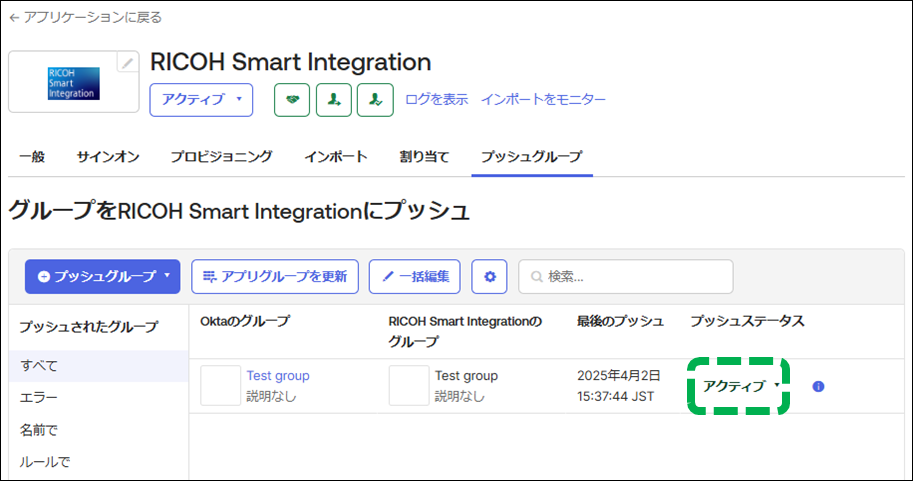This screenshot has height=481, width=913.
Task: Click the アプリグループを更新 button
Action: pyautogui.click(x=275, y=277)
